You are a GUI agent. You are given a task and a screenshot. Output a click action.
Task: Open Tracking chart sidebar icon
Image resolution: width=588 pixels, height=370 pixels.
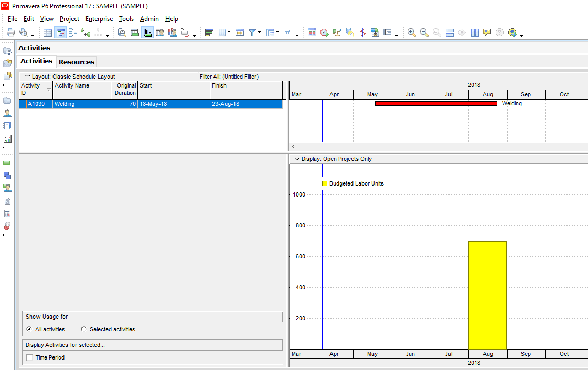point(7,138)
